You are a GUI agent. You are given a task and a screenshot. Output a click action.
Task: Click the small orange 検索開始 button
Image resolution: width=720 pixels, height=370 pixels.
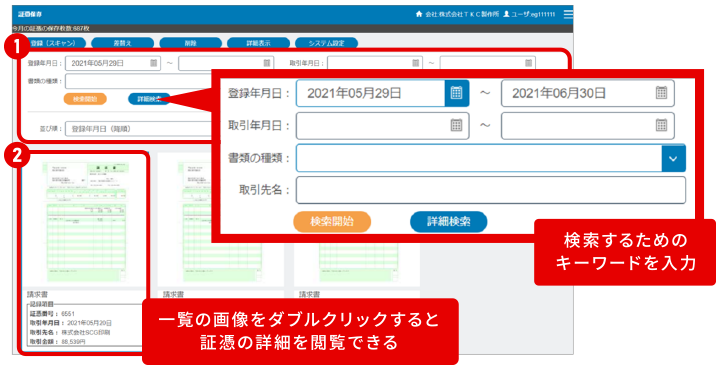85,99
